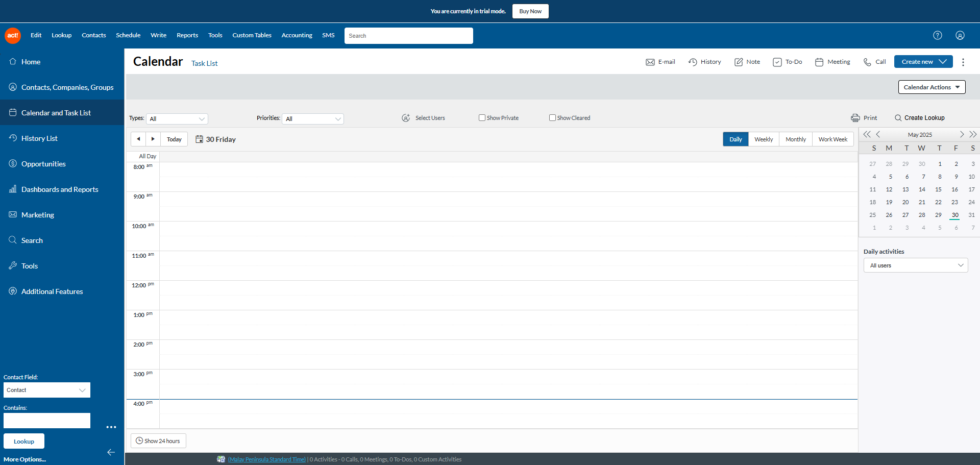Viewport: 980px width, 465px height.
Task: Open the Schedule menu
Action: click(x=128, y=35)
